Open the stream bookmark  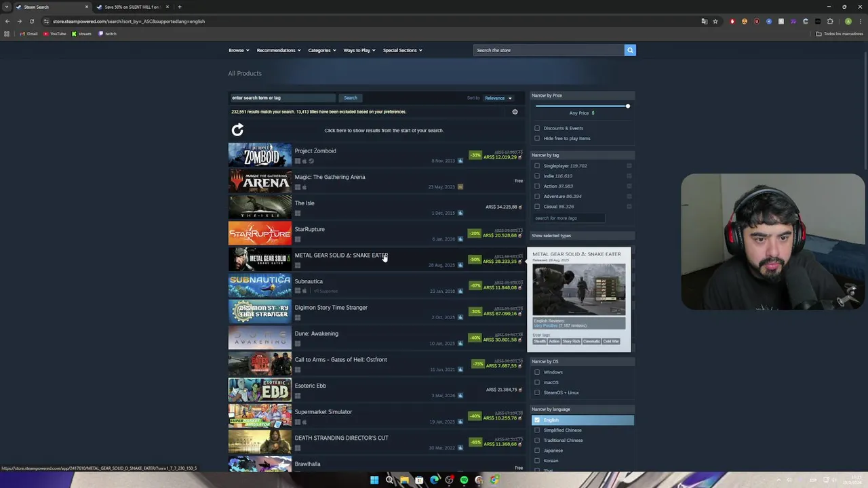pyautogui.click(x=82, y=34)
